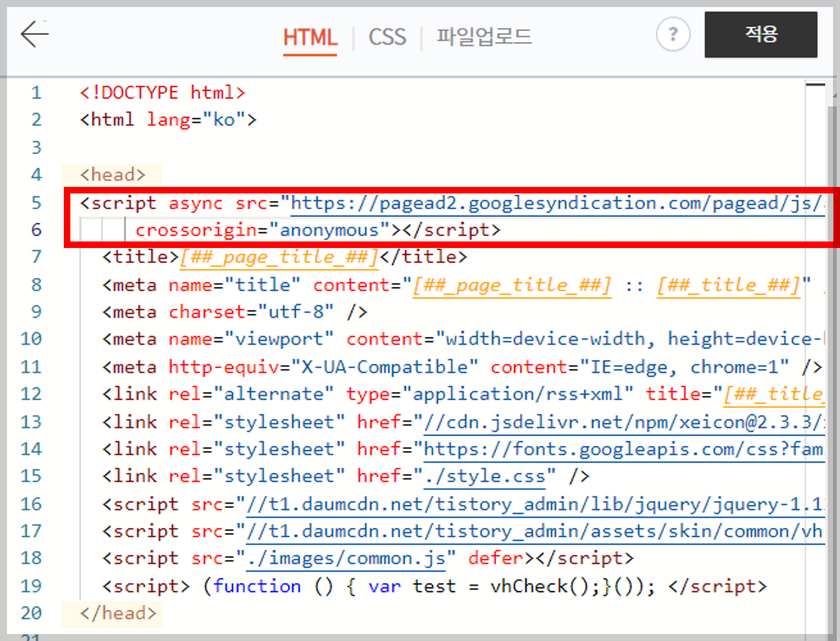Click the [##_page_title_##] inside title tag
Screen dimensions: 840x641
coord(280,257)
